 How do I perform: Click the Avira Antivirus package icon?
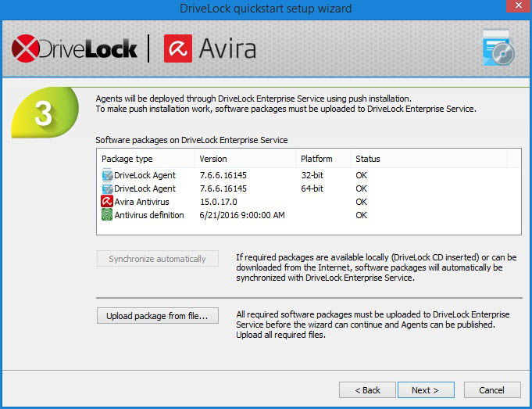[107, 202]
